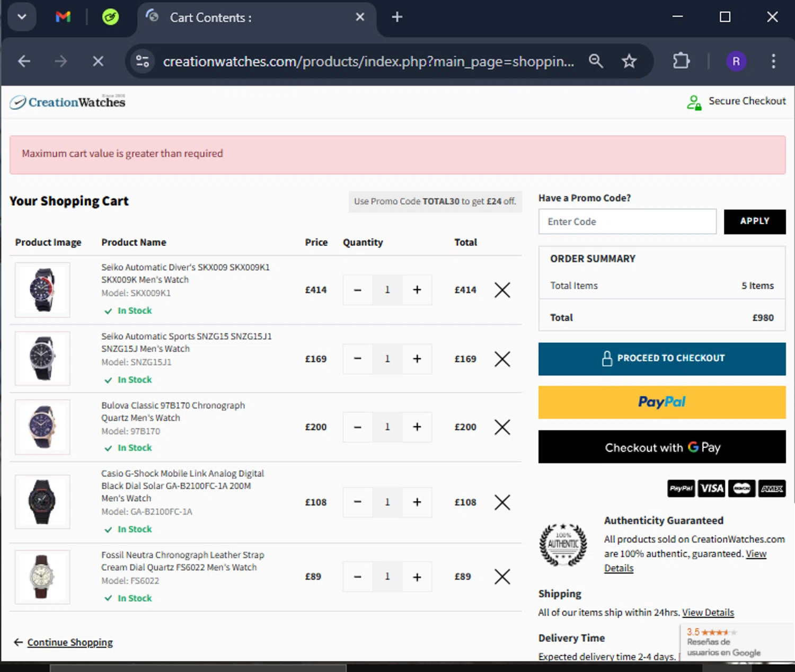Decrease quantity of Fossil FS6022 watch
The image size is (795, 672).
click(358, 577)
